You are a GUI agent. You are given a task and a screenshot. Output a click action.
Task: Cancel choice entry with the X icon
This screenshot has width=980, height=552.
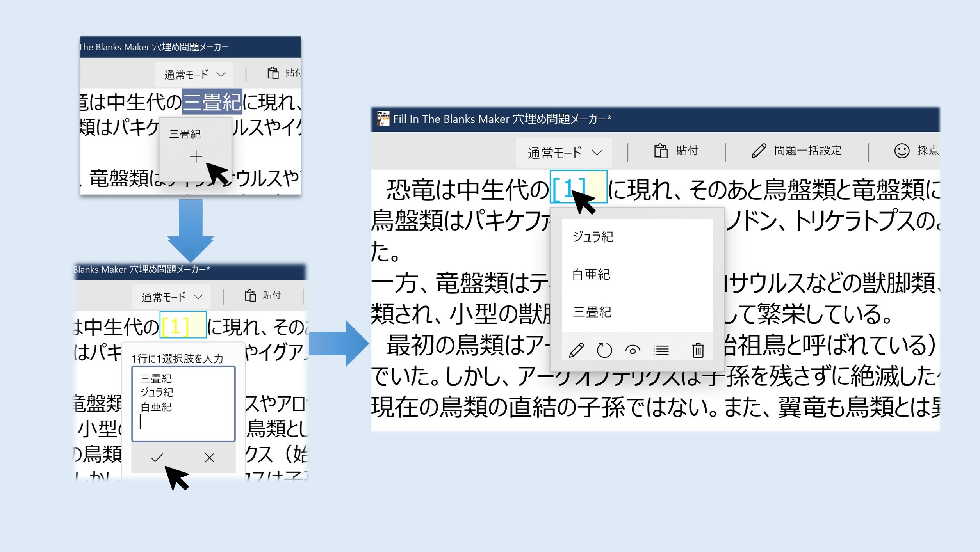click(209, 457)
